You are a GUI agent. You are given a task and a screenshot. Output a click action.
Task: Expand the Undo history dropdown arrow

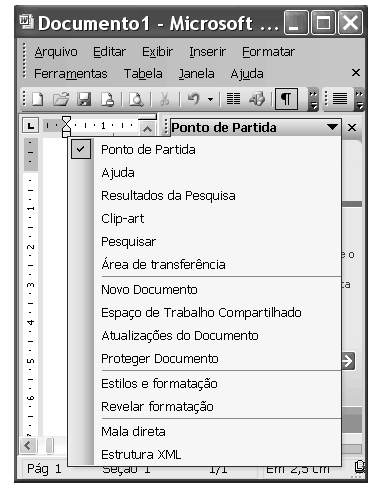coord(210,99)
